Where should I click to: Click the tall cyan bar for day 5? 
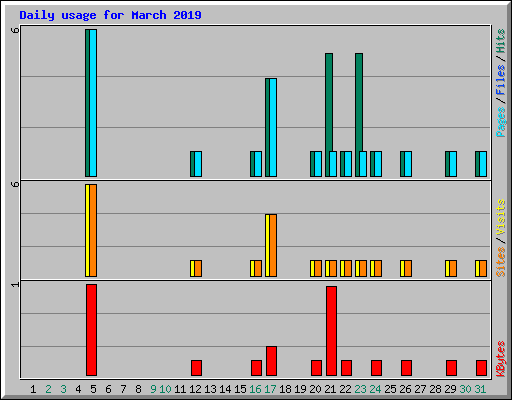point(93,103)
